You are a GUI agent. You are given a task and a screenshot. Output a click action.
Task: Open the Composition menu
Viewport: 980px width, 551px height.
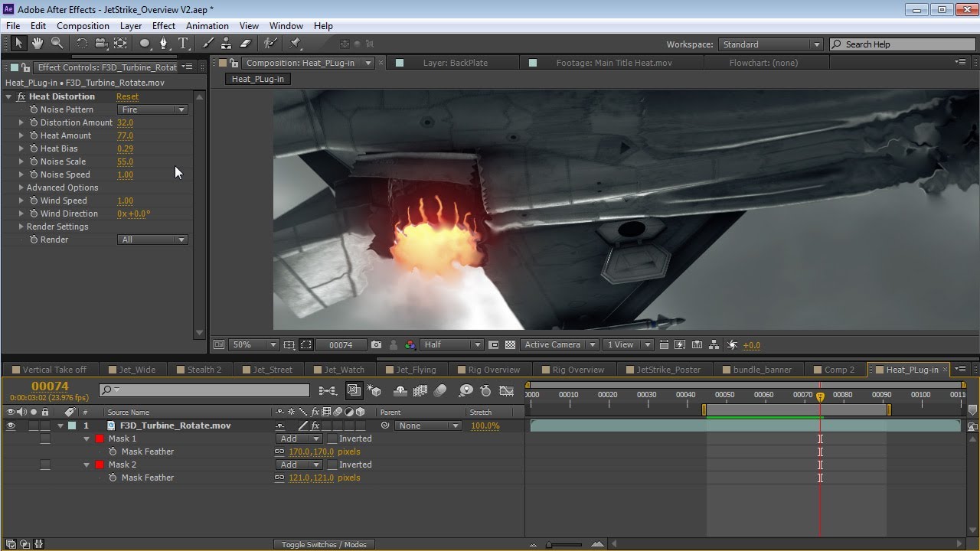83,26
